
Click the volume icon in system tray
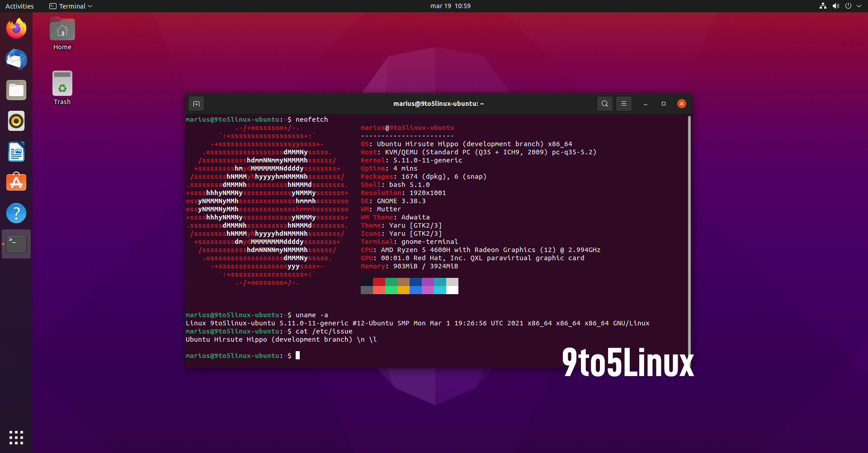835,6
